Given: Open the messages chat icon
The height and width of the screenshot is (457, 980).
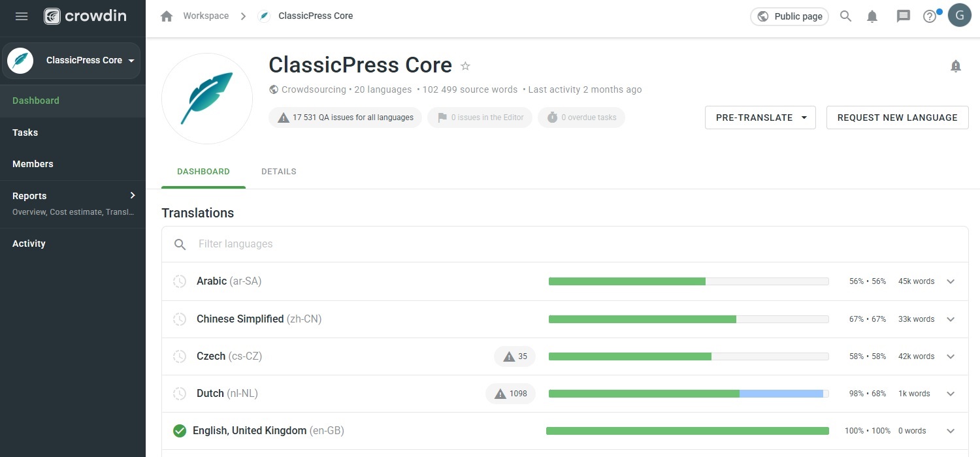Looking at the screenshot, I should 903,16.
